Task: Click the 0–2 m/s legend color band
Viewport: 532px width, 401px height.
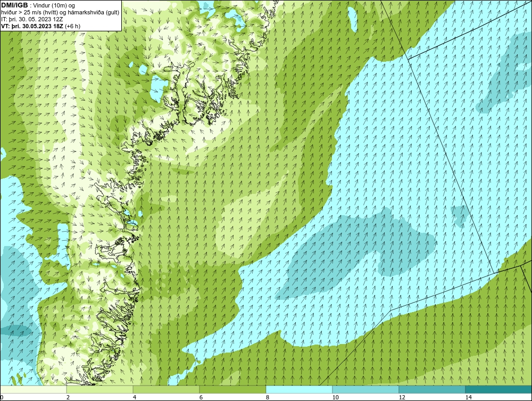Action: [33, 389]
